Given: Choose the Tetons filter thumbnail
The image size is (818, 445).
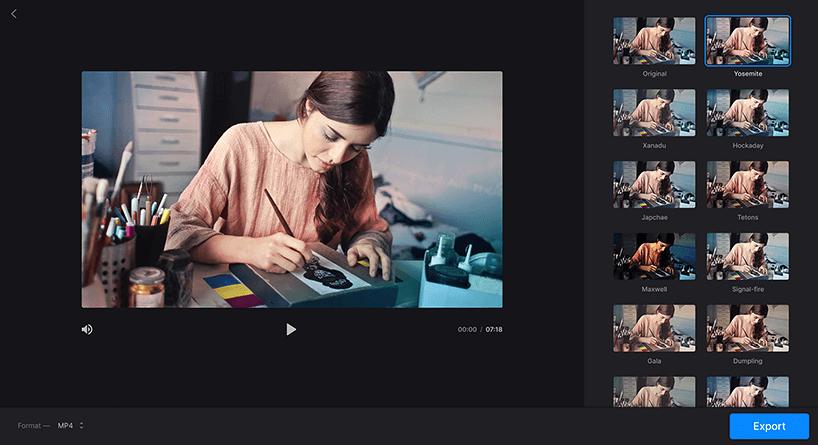Looking at the screenshot, I should (x=748, y=185).
